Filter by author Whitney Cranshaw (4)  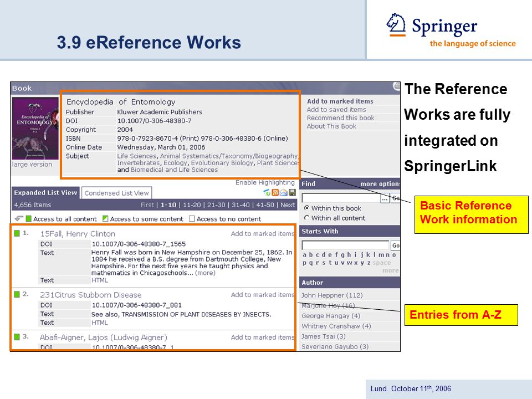coord(336,326)
